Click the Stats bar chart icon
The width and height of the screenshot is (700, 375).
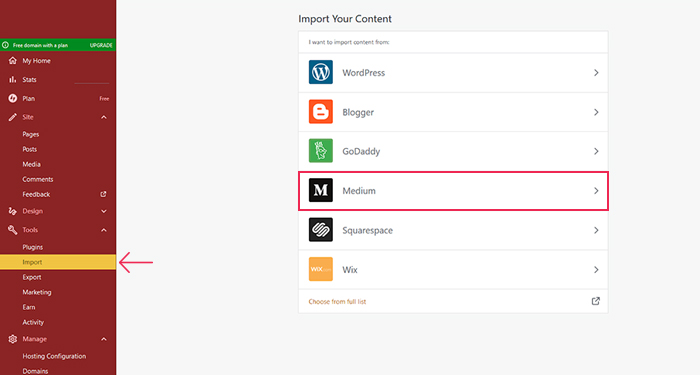12,79
